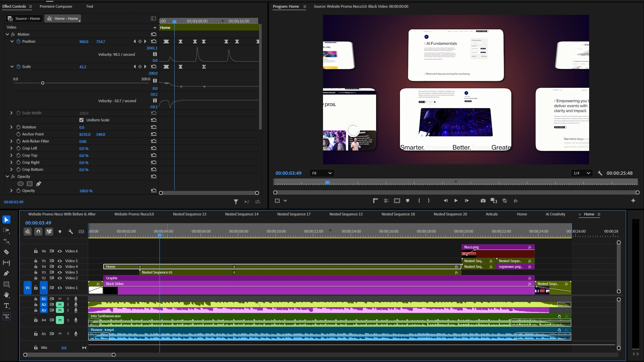This screenshot has width=644, height=362.
Task: Select the Razor tool in the timeline toolbar
Action: (6, 252)
